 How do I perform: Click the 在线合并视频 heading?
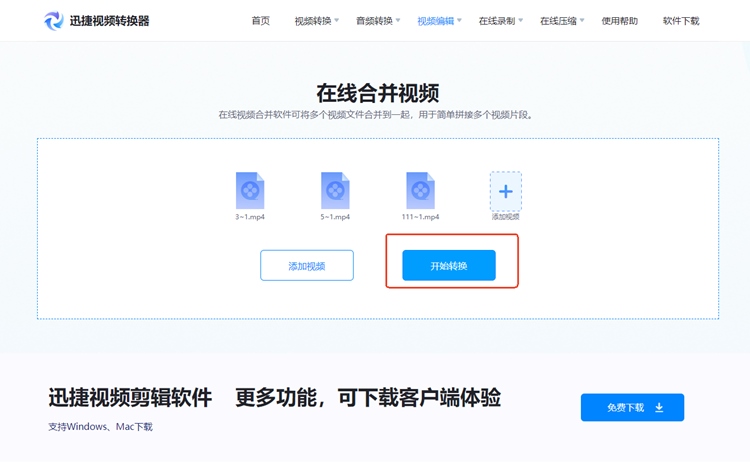click(x=377, y=93)
